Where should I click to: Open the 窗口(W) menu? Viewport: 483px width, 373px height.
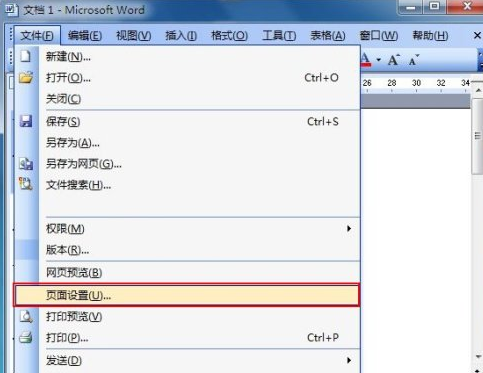[379, 35]
